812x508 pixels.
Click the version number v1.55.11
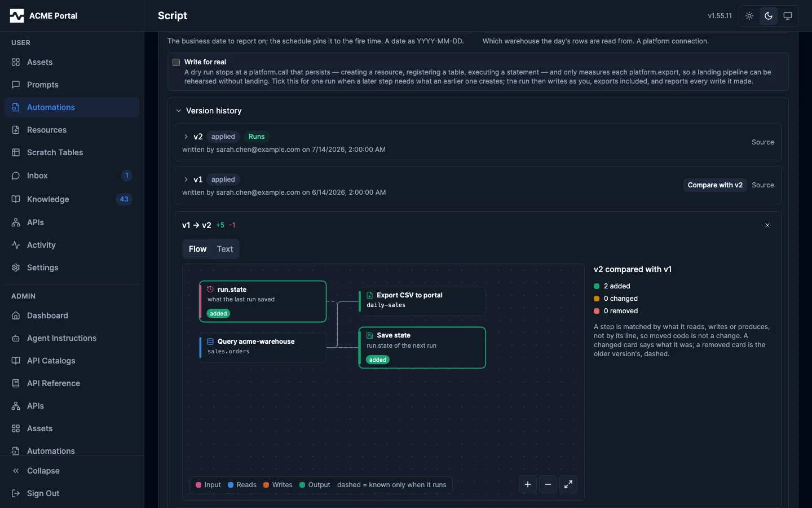(720, 16)
